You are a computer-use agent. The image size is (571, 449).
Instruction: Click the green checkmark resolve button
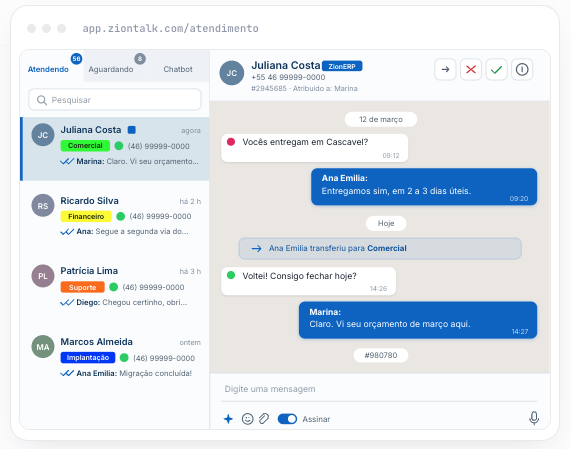click(x=496, y=69)
